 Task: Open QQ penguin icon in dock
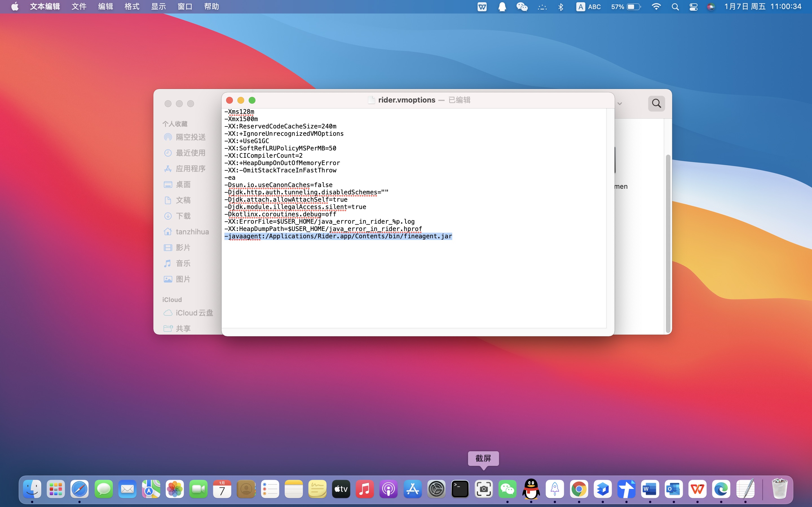[531, 489]
